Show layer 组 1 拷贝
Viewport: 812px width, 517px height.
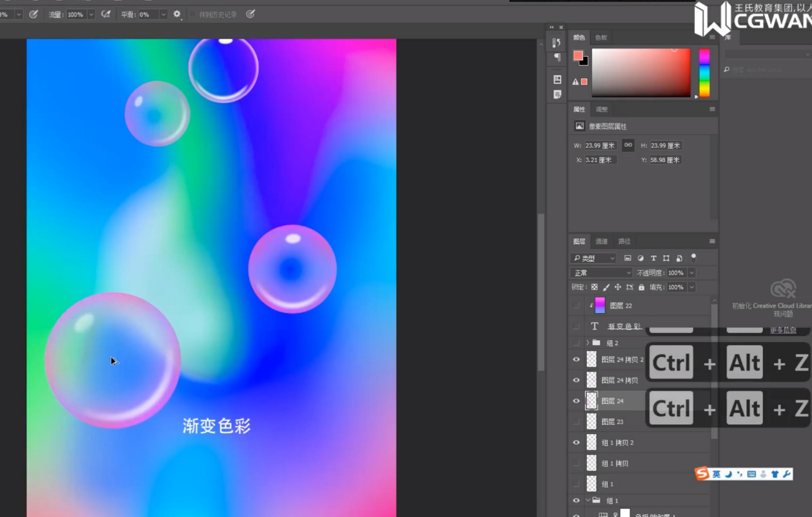[576, 464]
